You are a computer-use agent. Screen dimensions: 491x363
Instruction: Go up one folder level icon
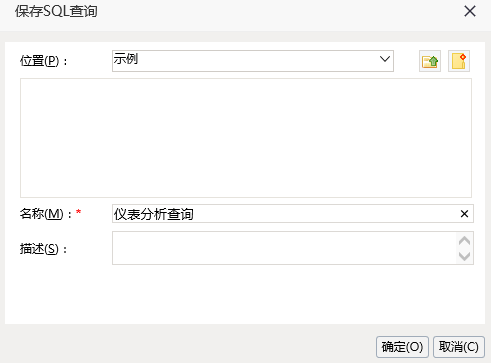point(430,61)
